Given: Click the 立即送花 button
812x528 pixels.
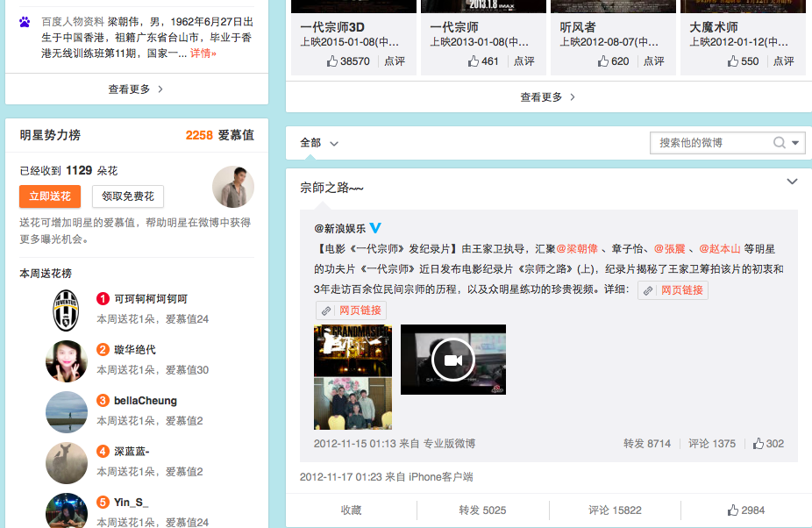Looking at the screenshot, I should [50, 196].
